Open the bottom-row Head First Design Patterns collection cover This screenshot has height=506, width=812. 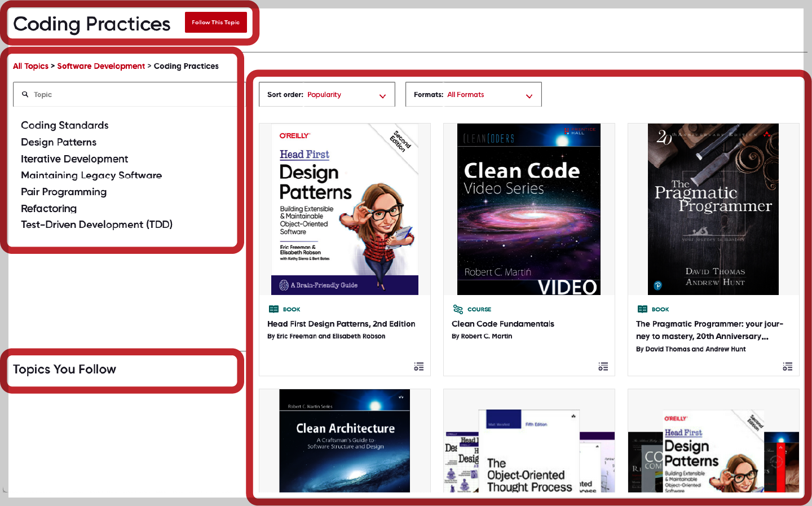[713, 451]
